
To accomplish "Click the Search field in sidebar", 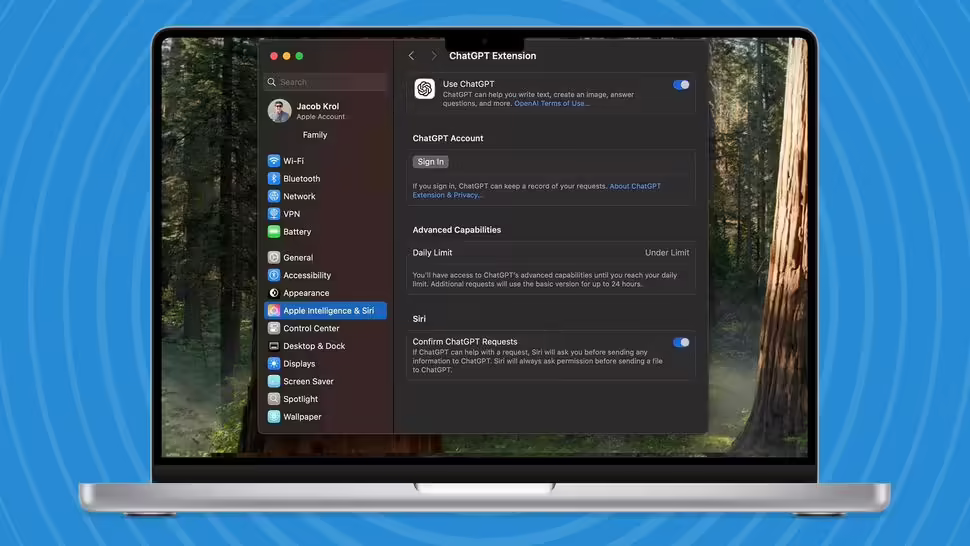I will click(x=326, y=82).
